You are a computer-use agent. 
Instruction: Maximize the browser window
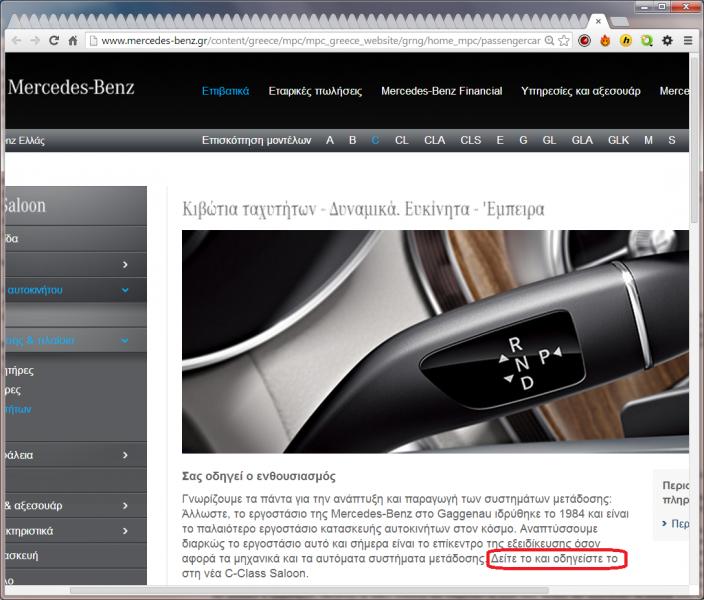pos(662,6)
